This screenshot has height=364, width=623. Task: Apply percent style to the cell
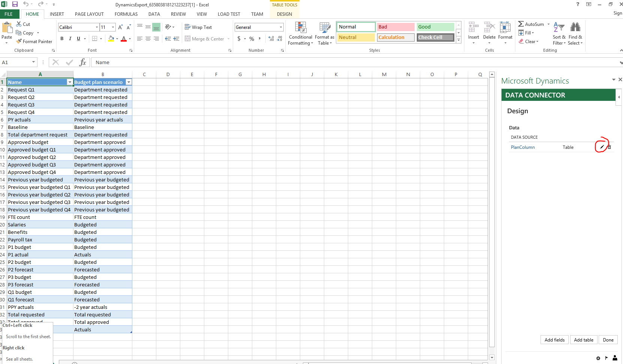click(x=252, y=39)
